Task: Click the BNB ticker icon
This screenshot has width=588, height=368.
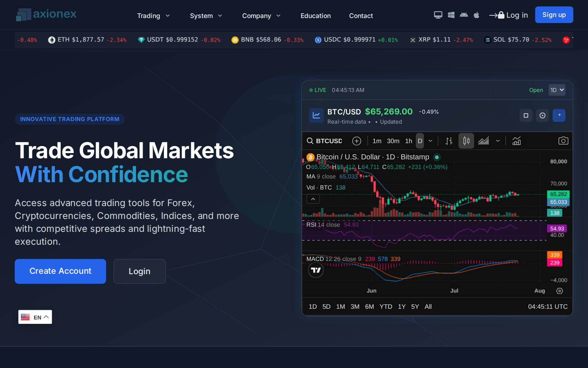Action: [x=235, y=40]
